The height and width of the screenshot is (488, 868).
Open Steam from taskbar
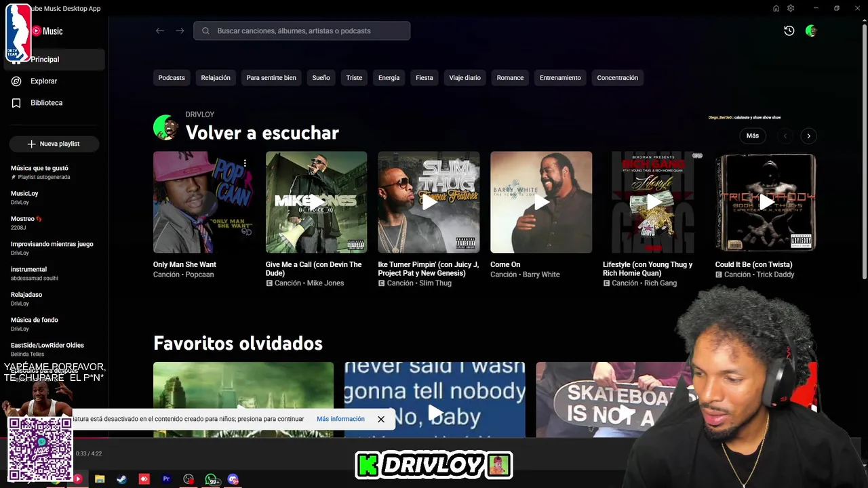click(121, 479)
